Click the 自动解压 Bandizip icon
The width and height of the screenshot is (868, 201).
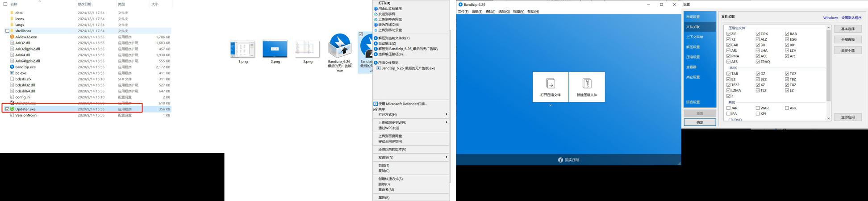click(376, 43)
